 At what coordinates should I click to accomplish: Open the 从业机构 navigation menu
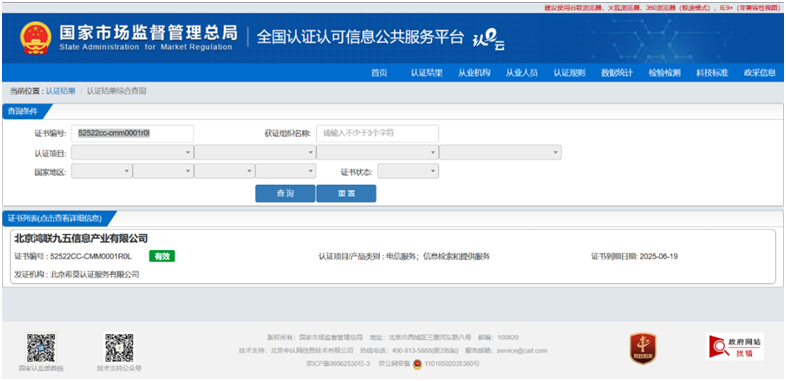(474, 73)
